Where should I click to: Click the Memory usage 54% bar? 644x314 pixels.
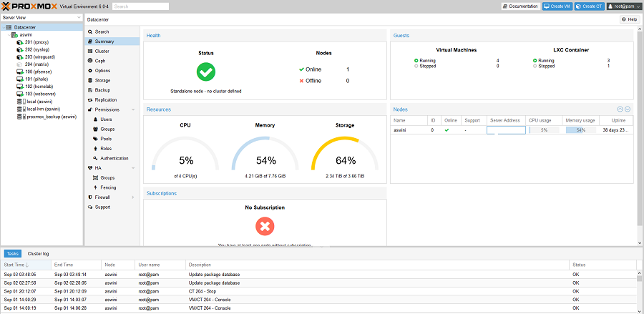tap(581, 130)
